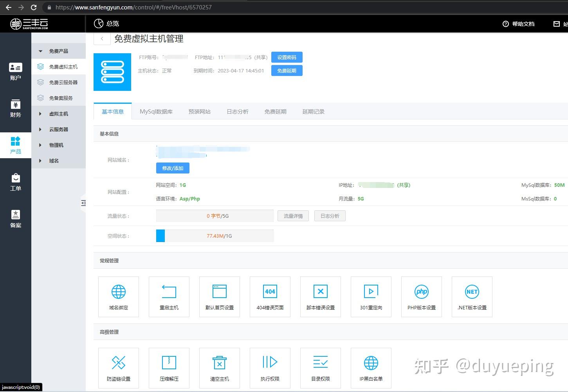Click the browser forward arrow
This screenshot has width=568, height=392.
pyautogui.click(x=21, y=7)
